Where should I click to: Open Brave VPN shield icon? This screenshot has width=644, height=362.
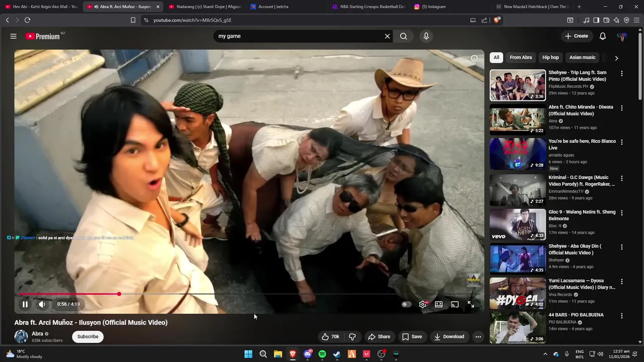(626, 20)
